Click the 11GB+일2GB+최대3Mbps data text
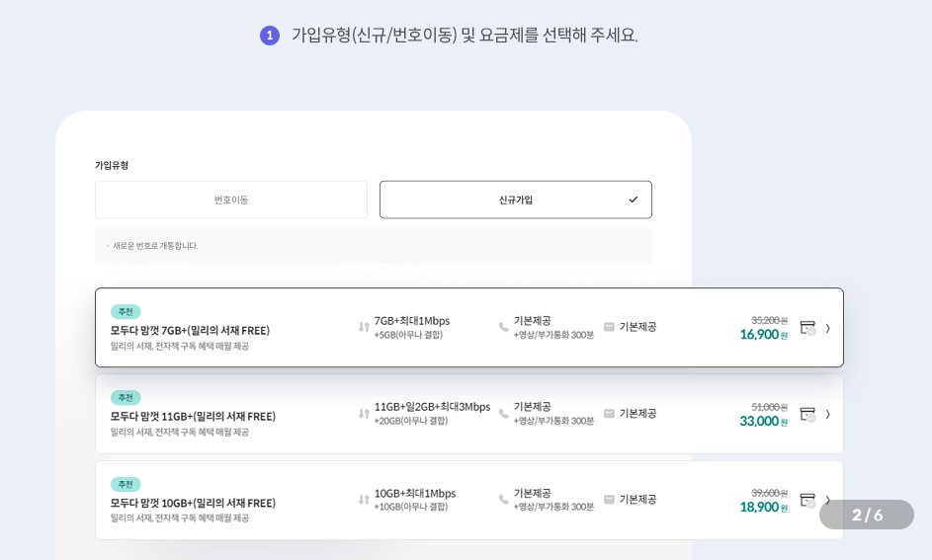The height and width of the screenshot is (560, 932). point(432,407)
